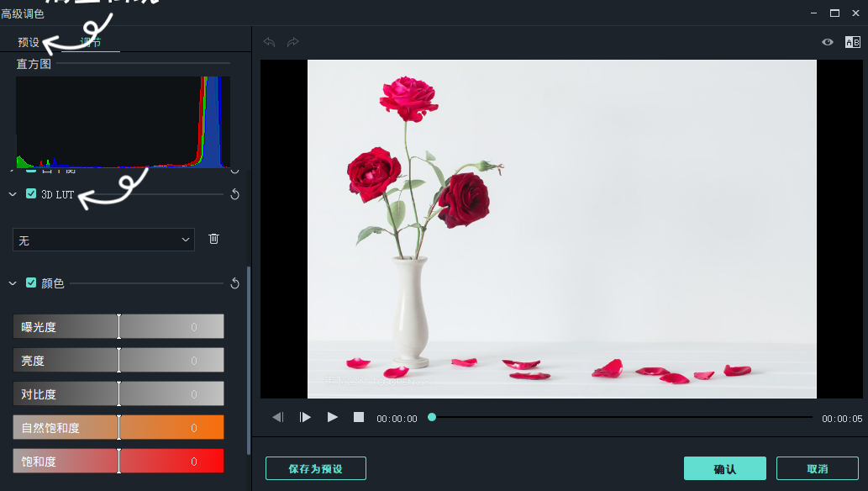This screenshot has height=491, width=868.
Task: Click the trash icon to remove the LUT
Action: [213, 239]
